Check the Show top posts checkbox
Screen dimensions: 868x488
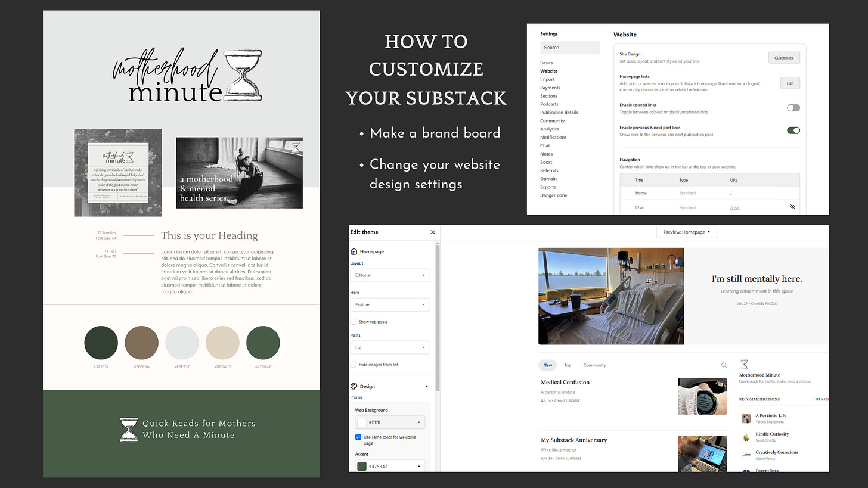tap(354, 322)
